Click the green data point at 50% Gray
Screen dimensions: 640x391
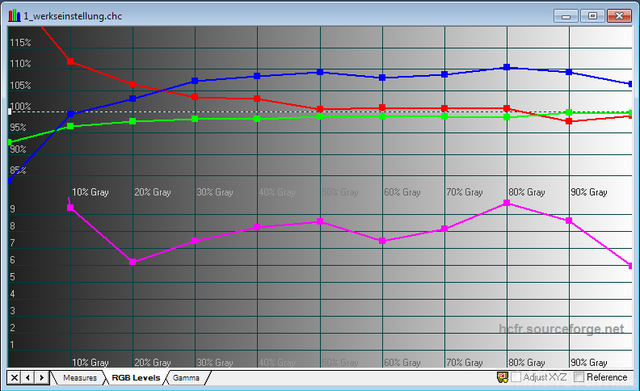(320, 116)
